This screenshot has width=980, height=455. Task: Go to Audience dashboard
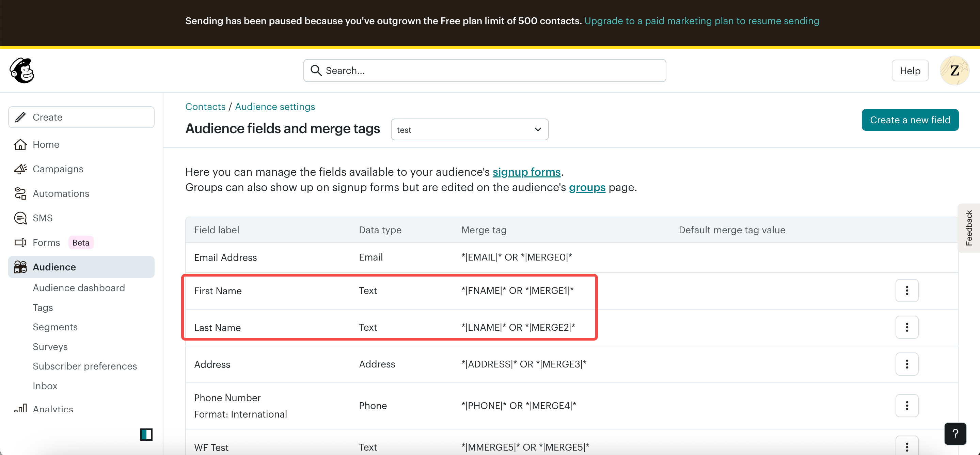[79, 288]
